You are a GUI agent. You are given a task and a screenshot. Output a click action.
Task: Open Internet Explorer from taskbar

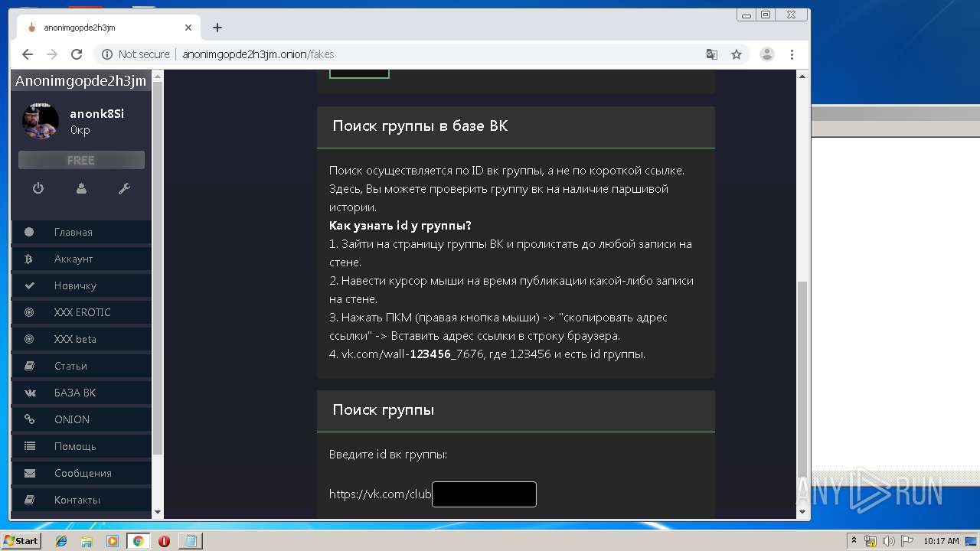tap(61, 541)
